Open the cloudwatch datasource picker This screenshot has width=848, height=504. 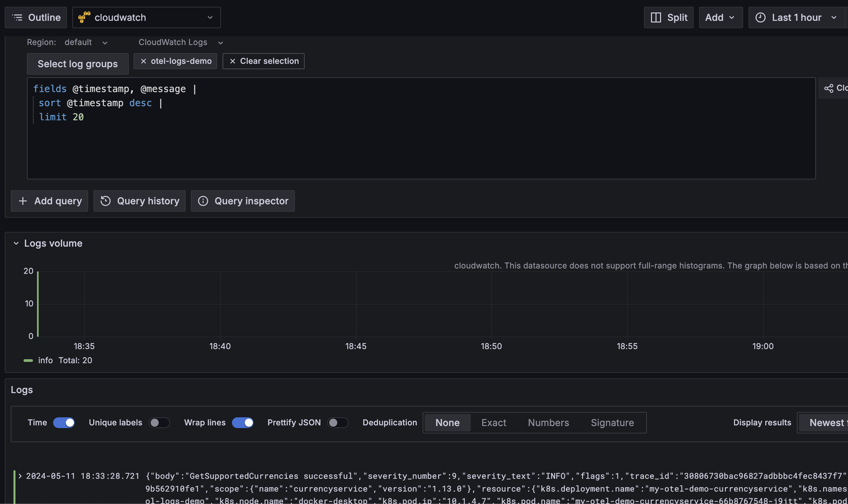pos(147,17)
